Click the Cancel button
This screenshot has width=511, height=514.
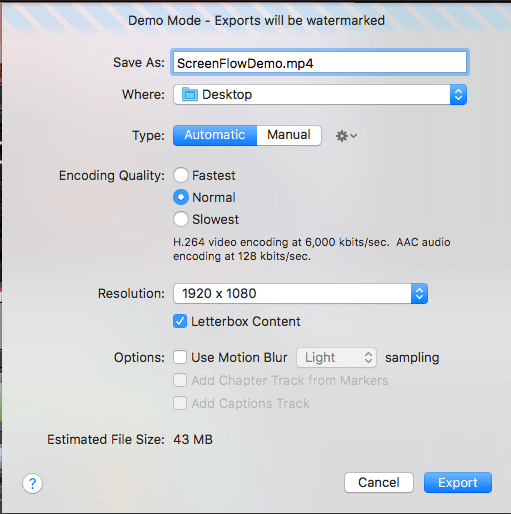(x=379, y=482)
